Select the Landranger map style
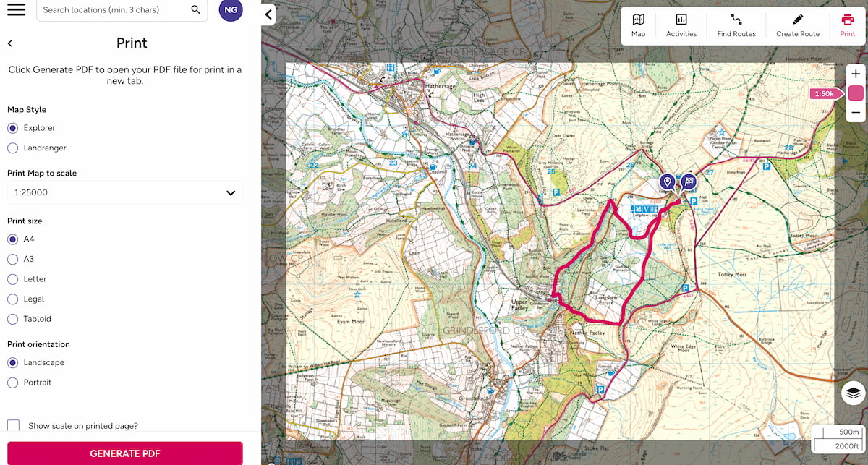This screenshot has width=868, height=465. coord(12,148)
